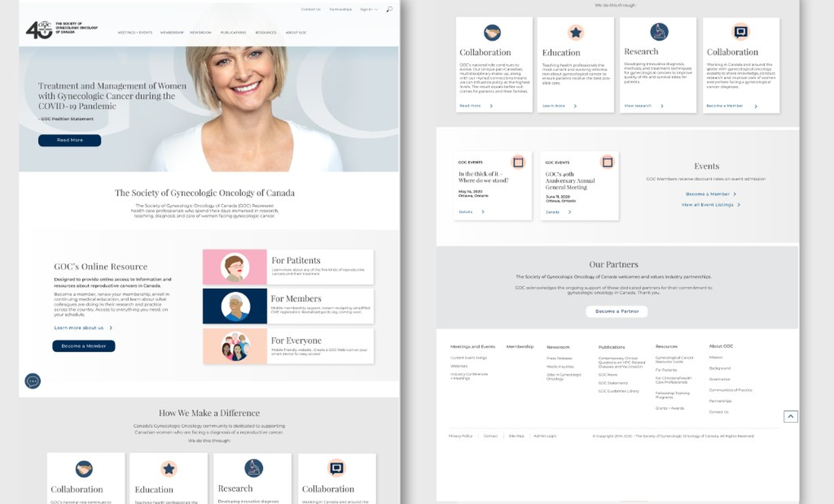Open the About GOC nav menu
834x504 pixels.
296,32
